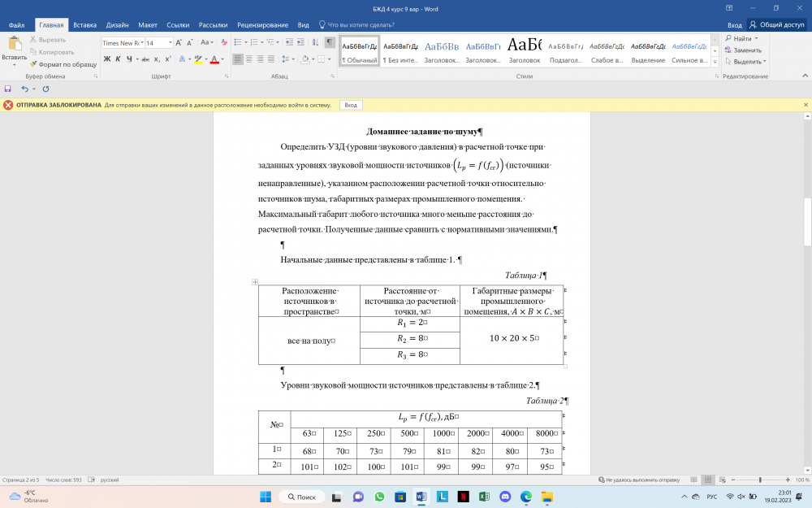Open the yellow text highlight color

coord(198,59)
